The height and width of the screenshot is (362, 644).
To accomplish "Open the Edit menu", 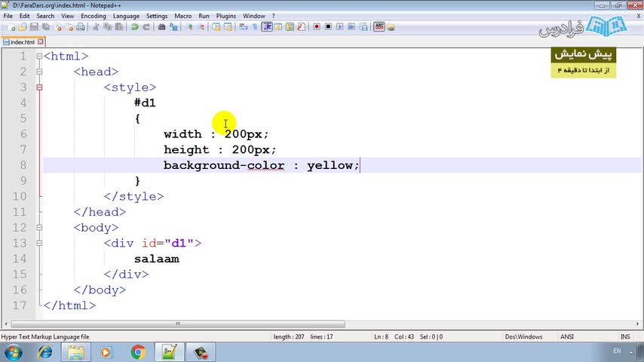I will (x=24, y=16).
